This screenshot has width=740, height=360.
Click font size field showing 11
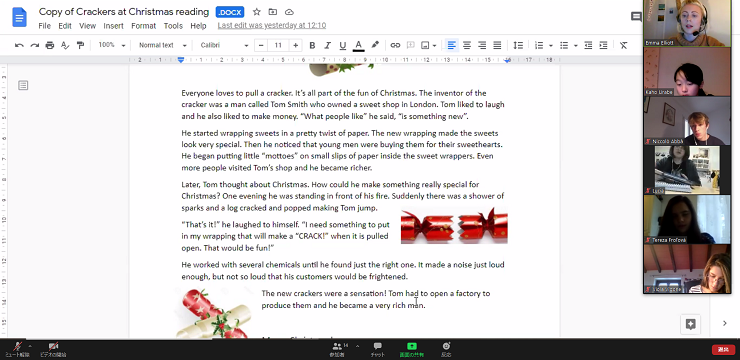278,45
